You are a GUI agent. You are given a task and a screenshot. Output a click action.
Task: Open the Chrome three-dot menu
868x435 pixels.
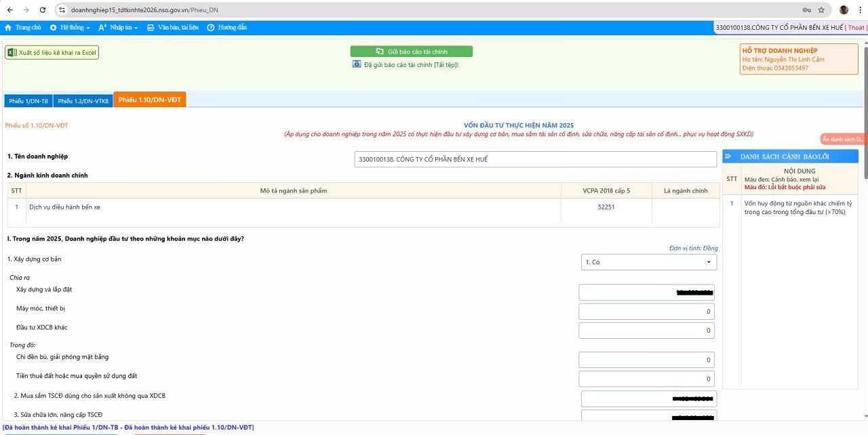tap(860, 10)
